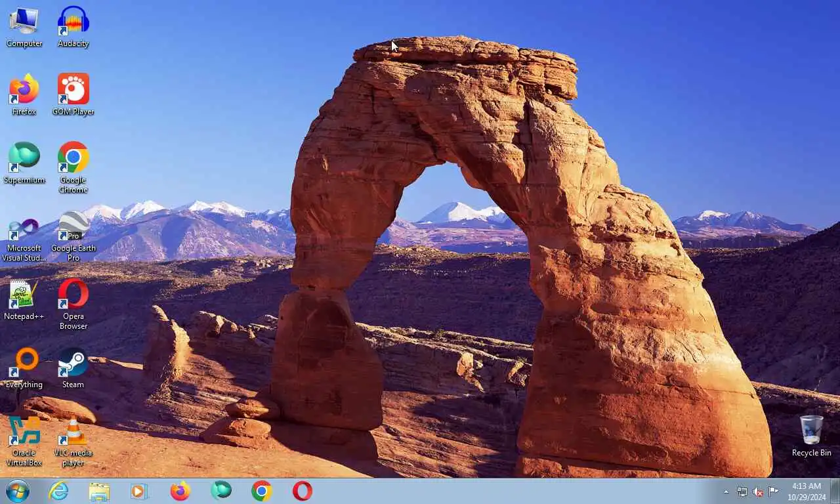
Task: Select the VLC media player desktop shortcut
Action: (73, 441)
